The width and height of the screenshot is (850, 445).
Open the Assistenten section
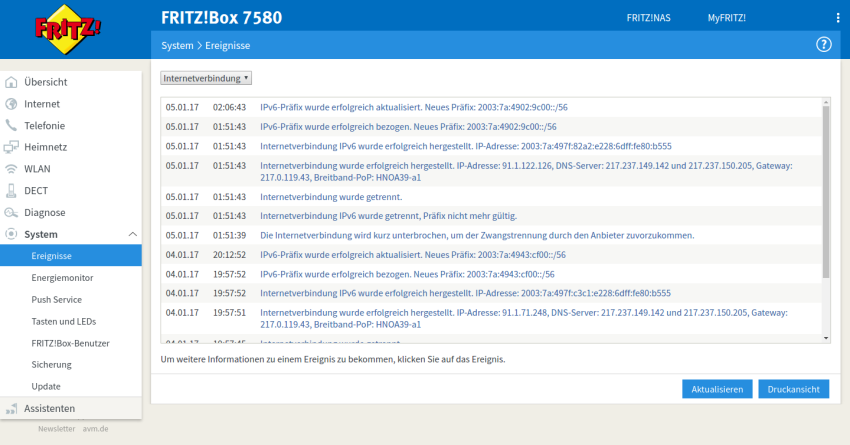click(50, 408)
